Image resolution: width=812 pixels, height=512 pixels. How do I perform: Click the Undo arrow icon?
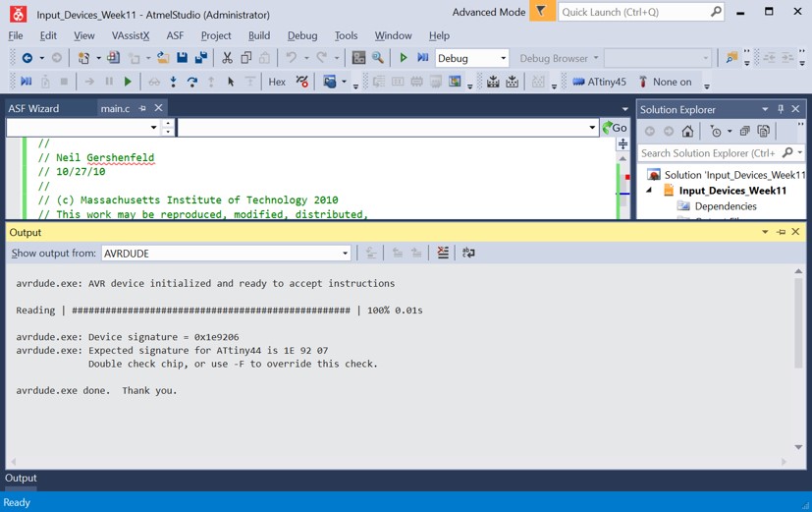point(291,58)
